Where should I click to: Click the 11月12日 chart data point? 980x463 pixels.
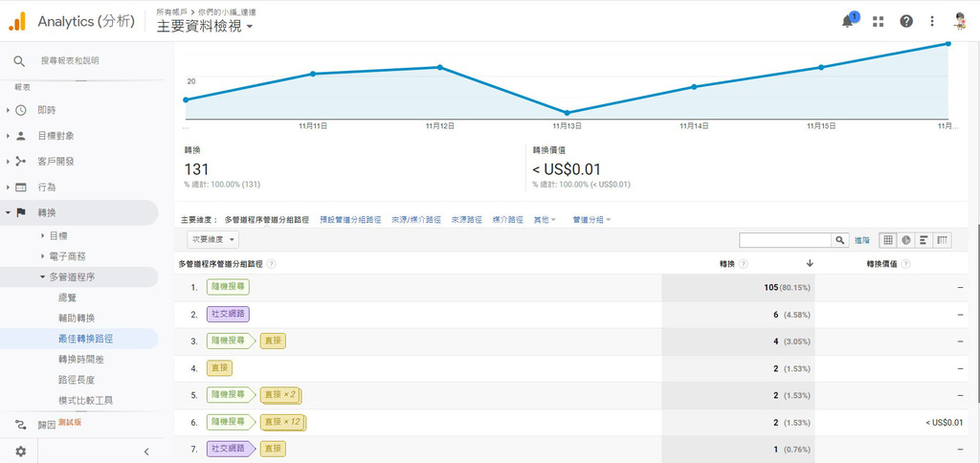point(440,67)
